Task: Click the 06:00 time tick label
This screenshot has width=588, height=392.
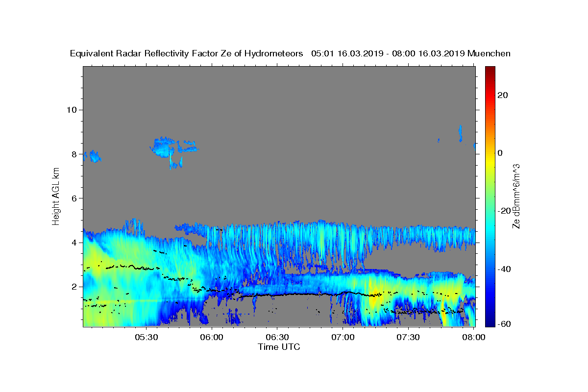Action: pos(212,338)
